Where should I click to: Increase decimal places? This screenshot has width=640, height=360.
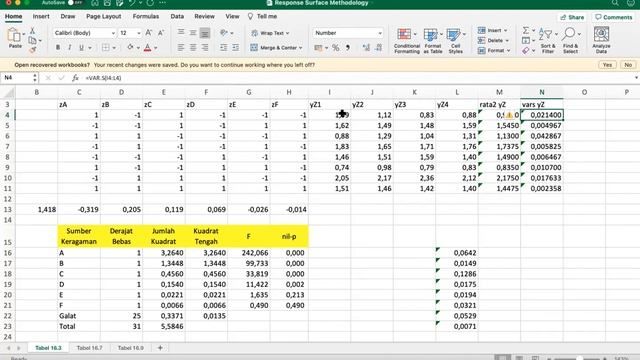pyautogui.click(x=366, y=48)
